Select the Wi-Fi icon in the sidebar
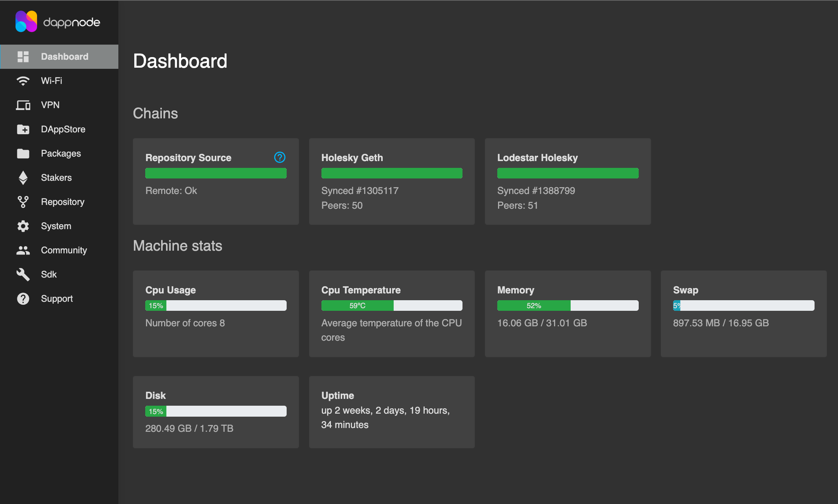Image resolution: width=838 pixels, height=504 pixels. pyautogui.click(x=23, y=81)
